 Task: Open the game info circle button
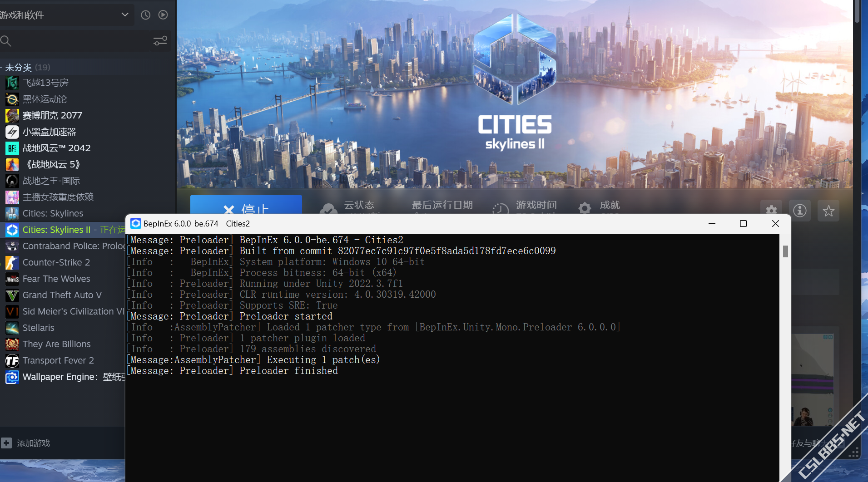[x=800, y=210]
